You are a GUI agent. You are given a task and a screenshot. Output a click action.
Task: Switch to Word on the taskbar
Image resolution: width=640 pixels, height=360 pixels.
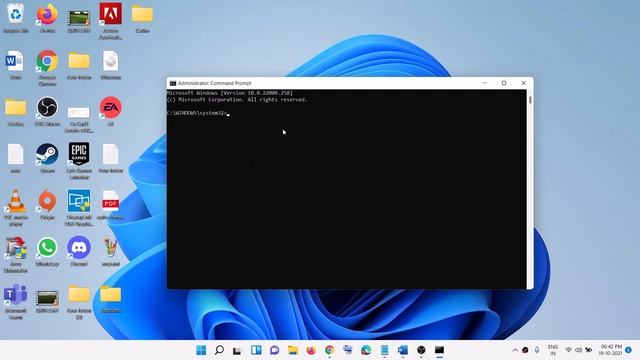[403, 350]
